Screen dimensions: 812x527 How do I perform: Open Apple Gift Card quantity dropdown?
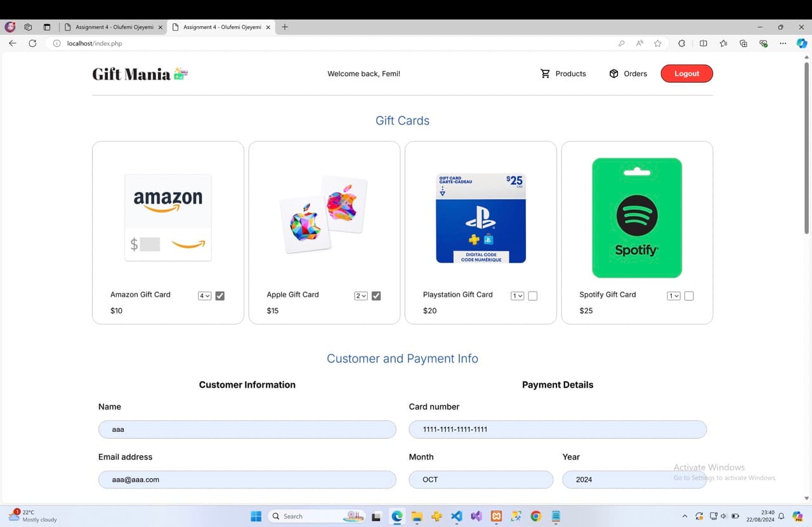tap(361, 296)
